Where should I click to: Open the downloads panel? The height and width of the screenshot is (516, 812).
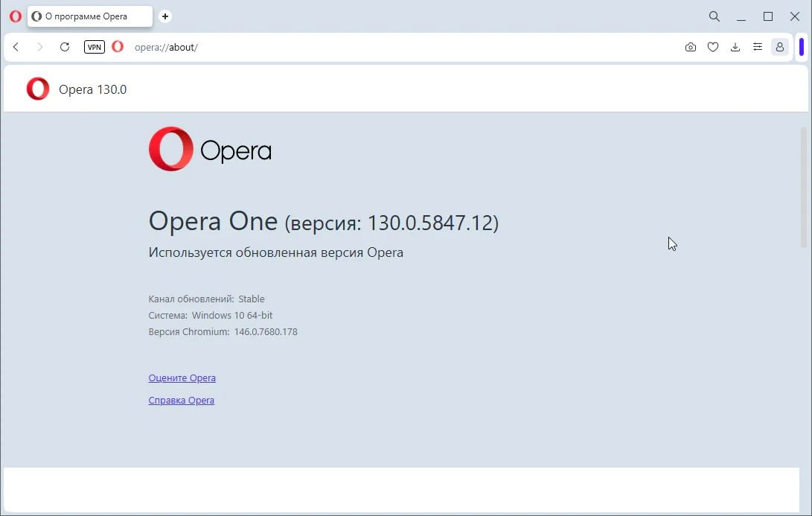[735, 47]
